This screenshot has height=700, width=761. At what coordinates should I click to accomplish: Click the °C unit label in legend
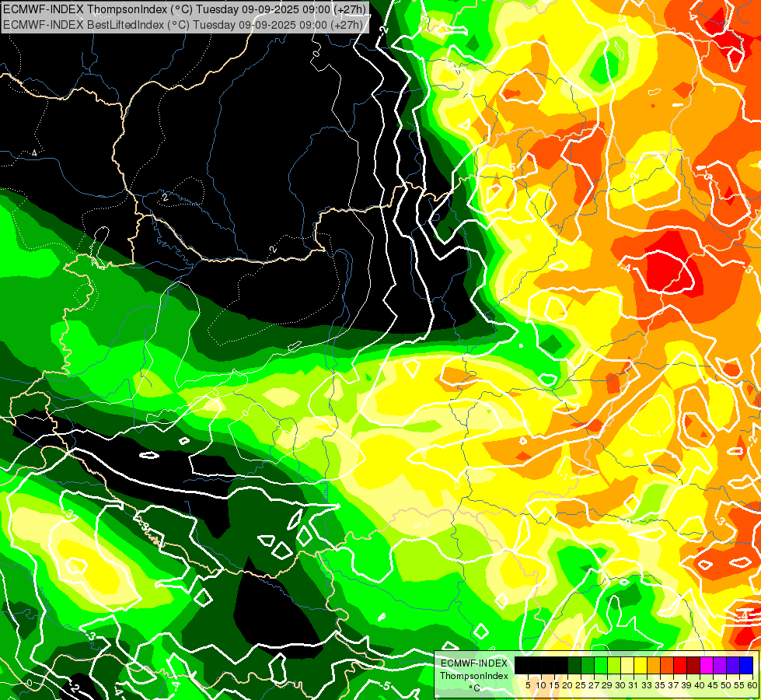pyautogui.click(x=475, y=688)
